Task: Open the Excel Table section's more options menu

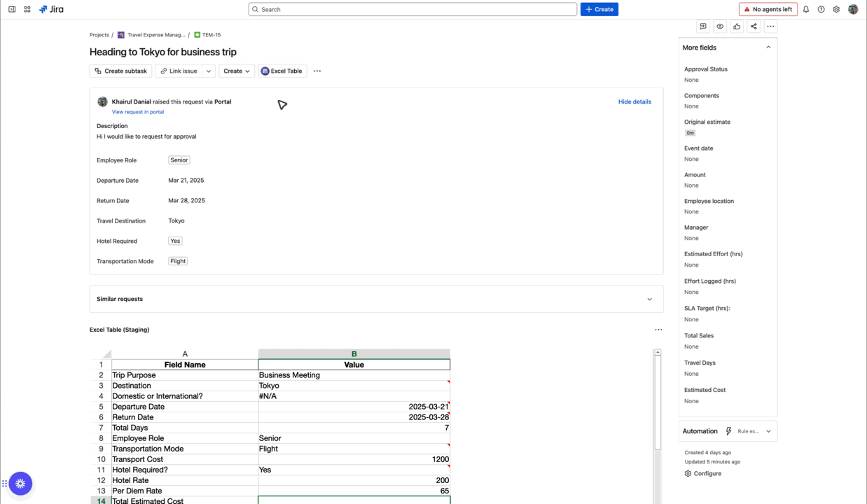Action: click(658, 330)
